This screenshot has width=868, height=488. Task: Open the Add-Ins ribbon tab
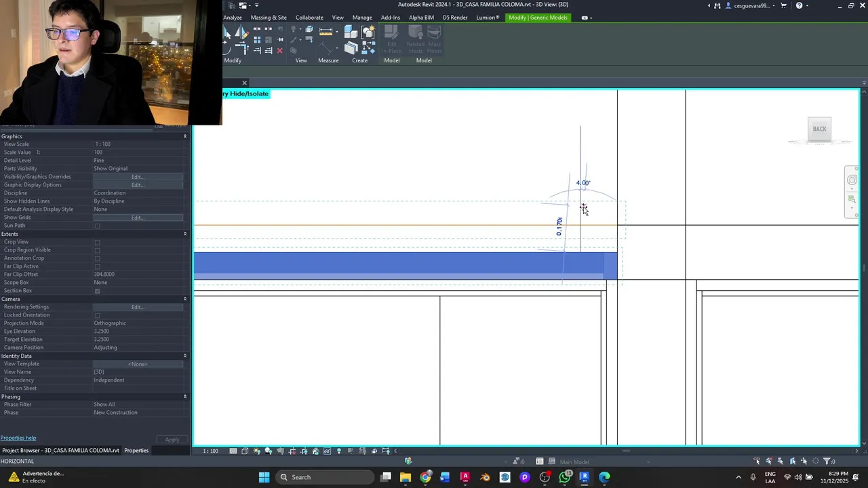tap(391, 18)
